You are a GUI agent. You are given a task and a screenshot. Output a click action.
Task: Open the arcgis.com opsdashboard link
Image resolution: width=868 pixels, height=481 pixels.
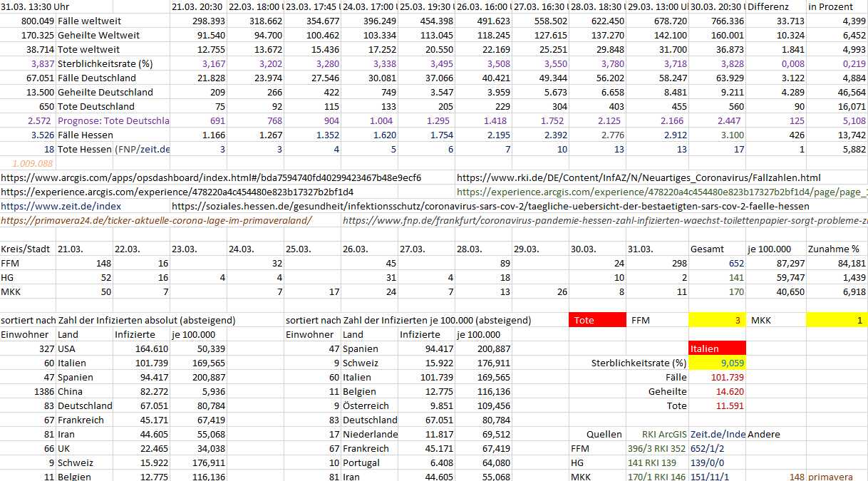coord(211,177)
